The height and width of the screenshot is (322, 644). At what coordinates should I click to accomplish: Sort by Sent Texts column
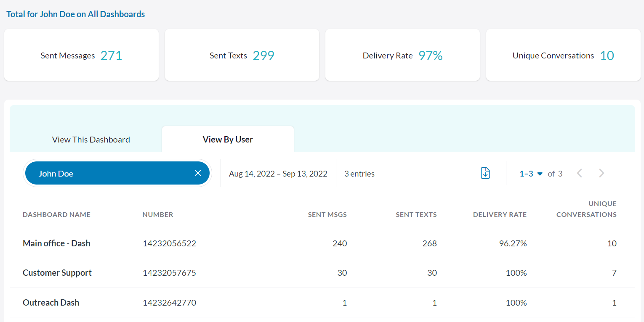click(416, 214)
